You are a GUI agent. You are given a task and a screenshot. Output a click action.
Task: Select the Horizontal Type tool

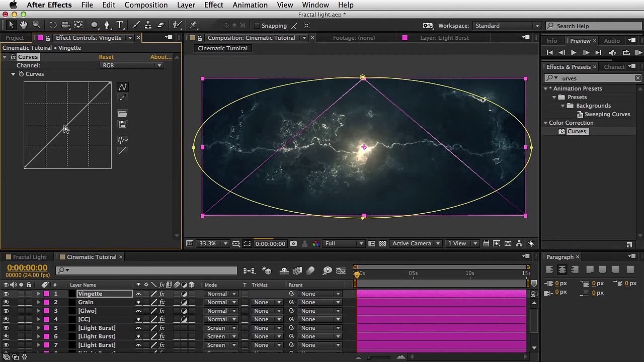(120, 25)
